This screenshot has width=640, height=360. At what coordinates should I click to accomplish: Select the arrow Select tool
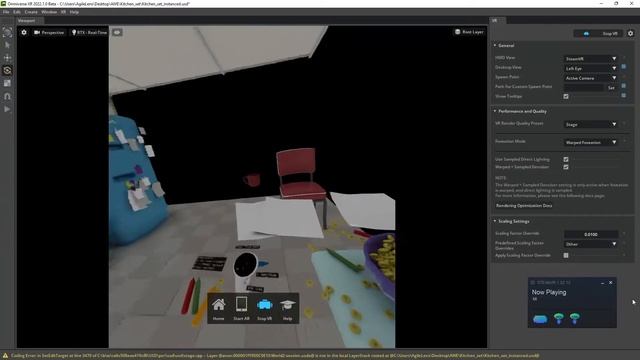point(7,45)
